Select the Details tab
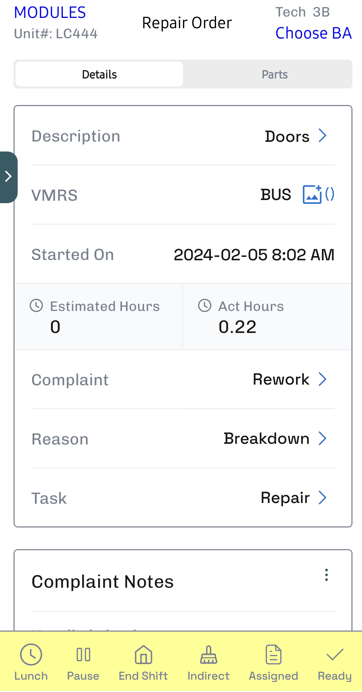 pyautogui.click(x=99, y=74)
